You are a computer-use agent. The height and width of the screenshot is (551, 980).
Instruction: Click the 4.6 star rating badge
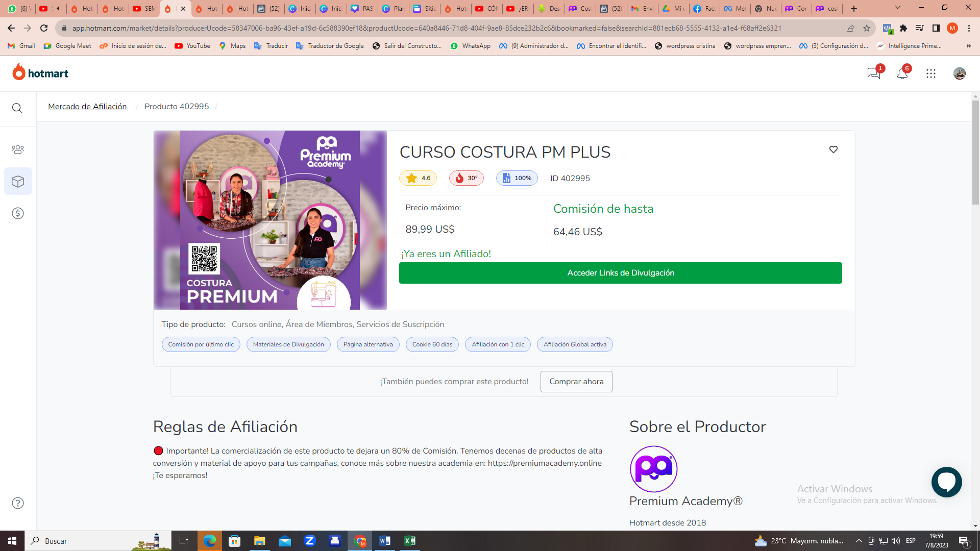(418, 178)
